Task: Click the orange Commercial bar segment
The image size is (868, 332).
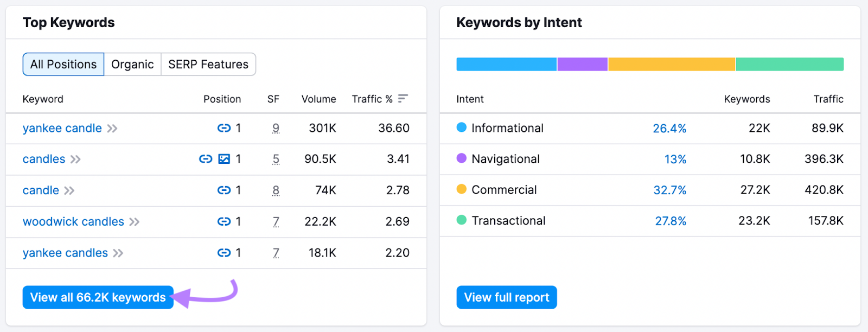Action: coord(672,64)
